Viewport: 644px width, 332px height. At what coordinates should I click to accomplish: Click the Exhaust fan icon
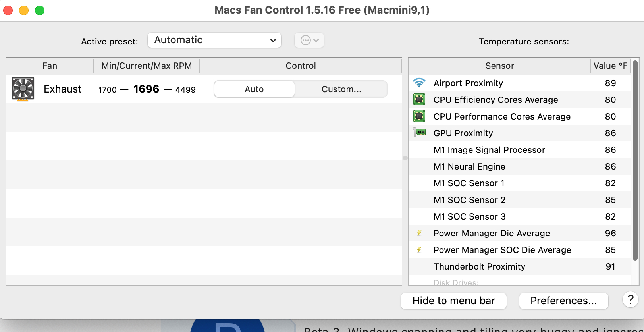pyautogui.click(x=23, y=89)
